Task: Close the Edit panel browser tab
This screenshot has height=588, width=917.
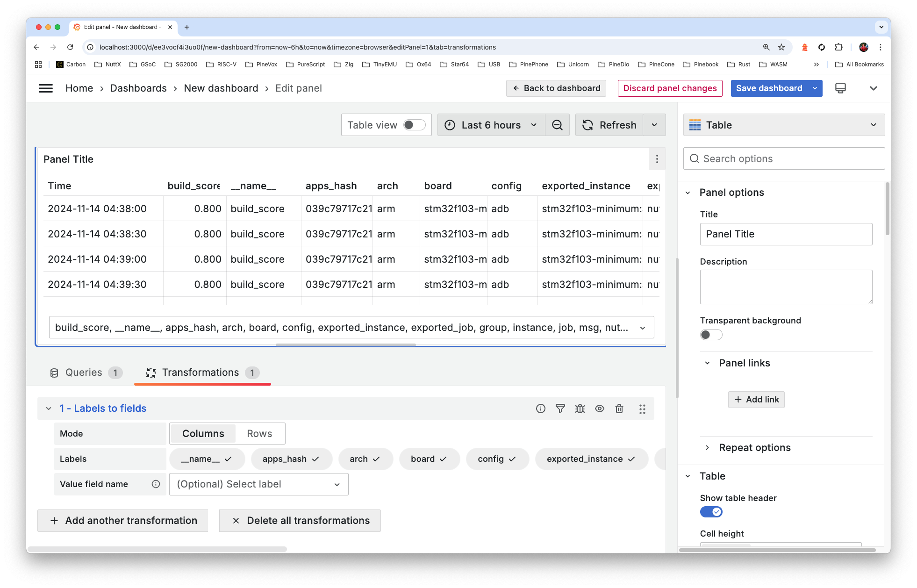Action: tap(170, 27)
